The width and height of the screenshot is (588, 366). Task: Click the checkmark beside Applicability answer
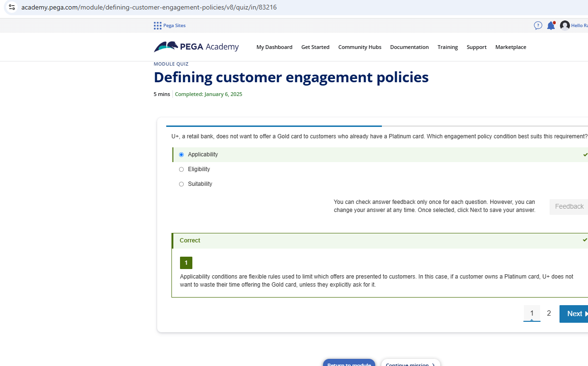(585, 154)
